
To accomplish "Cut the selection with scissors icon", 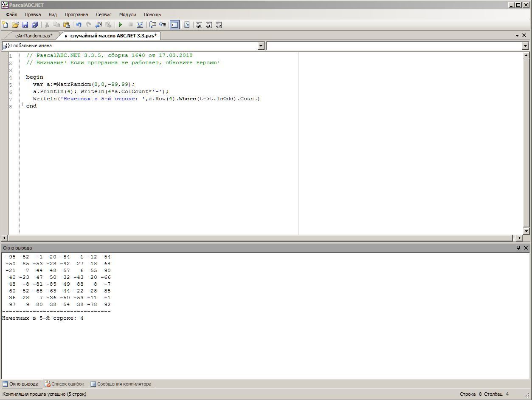I will [x=47, y=25].
